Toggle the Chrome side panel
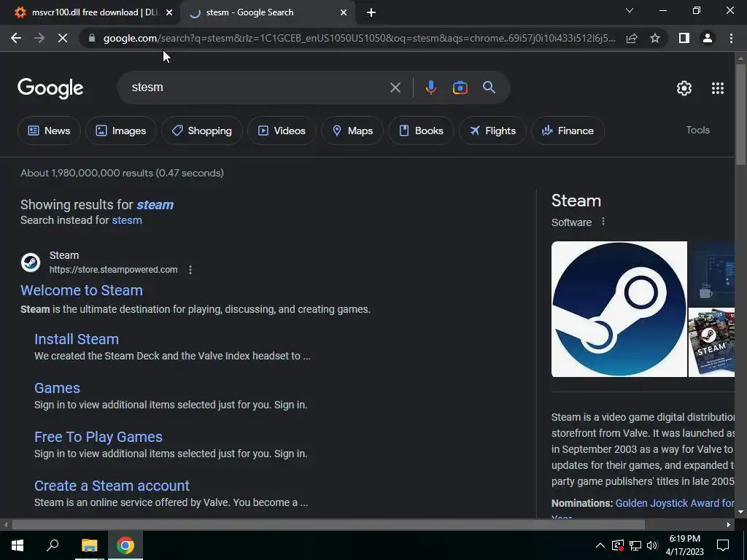The width and height of the screenshot is (747, 560). (684, 38)
